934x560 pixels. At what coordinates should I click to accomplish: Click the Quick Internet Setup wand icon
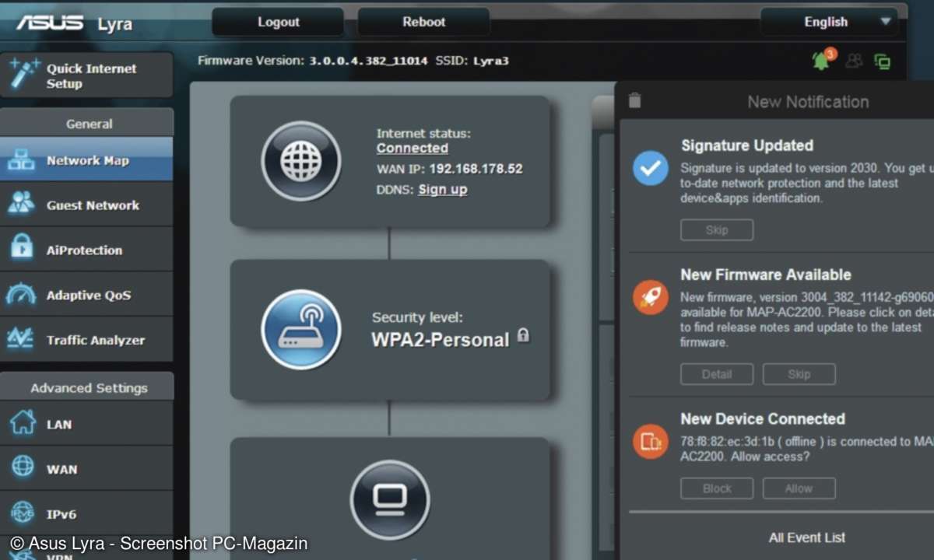coord(23,75)
